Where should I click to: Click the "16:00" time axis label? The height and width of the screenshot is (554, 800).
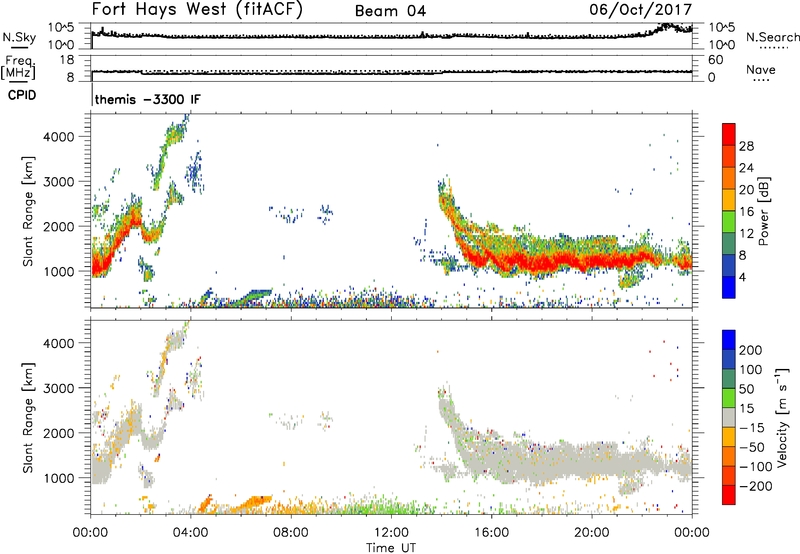491,533
